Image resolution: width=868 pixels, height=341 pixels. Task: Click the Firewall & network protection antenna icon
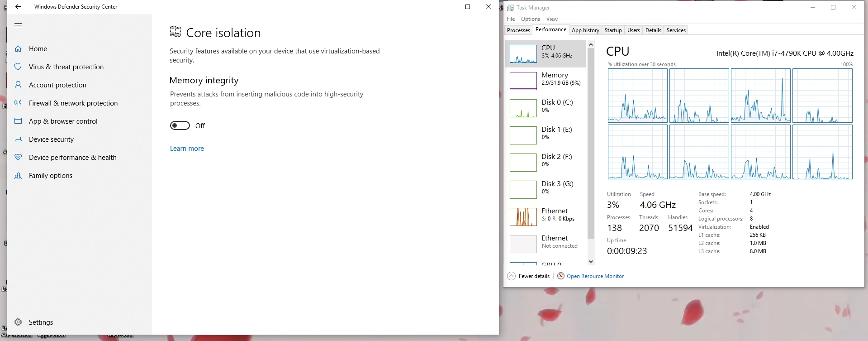18,103
